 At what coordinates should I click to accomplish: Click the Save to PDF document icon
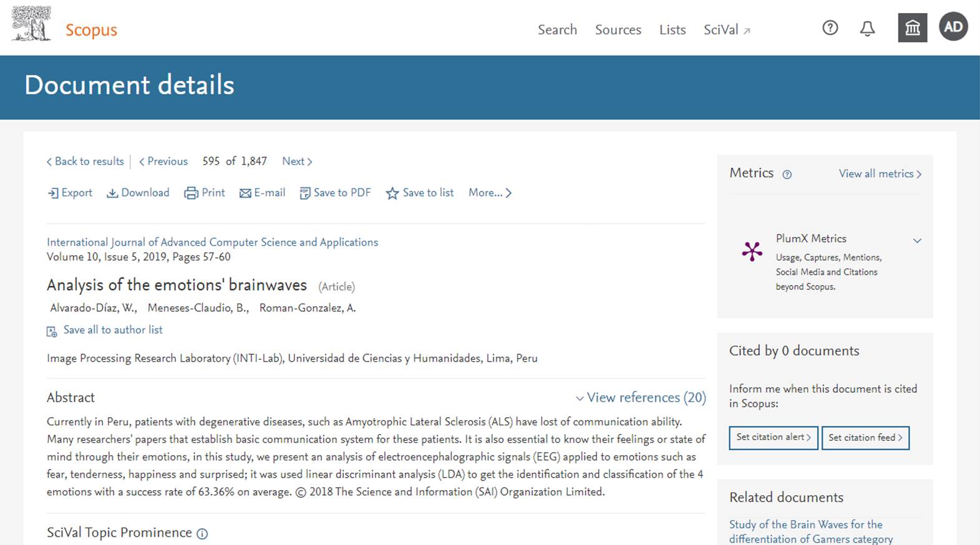click(305, 193)
